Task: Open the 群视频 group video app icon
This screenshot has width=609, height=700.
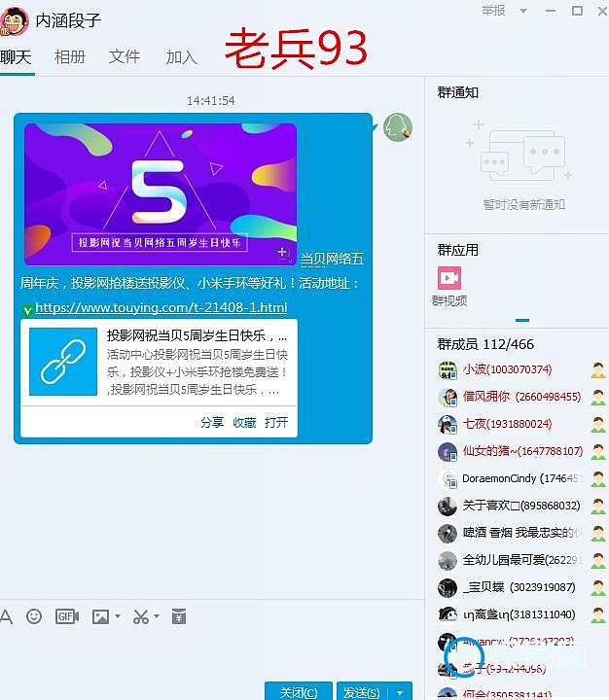Action: click(449, 279)
